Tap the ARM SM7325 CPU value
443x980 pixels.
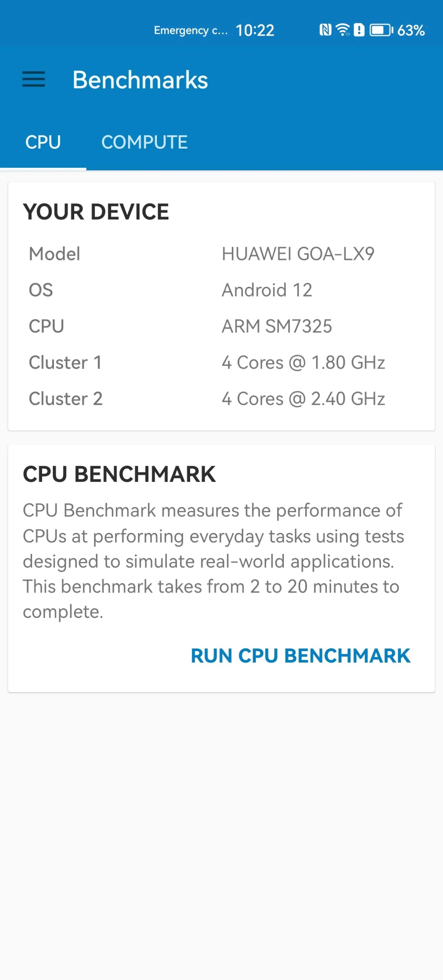pos(277,326)
